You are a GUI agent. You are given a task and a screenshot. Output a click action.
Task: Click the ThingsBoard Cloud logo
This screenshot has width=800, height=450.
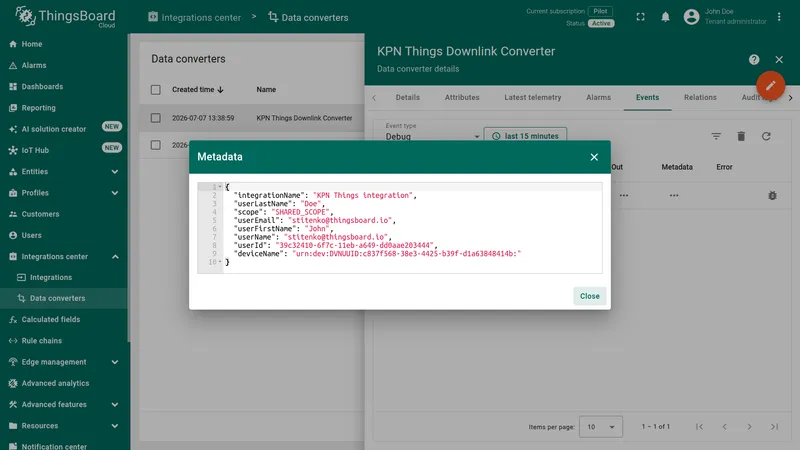(x=65, y=17)
